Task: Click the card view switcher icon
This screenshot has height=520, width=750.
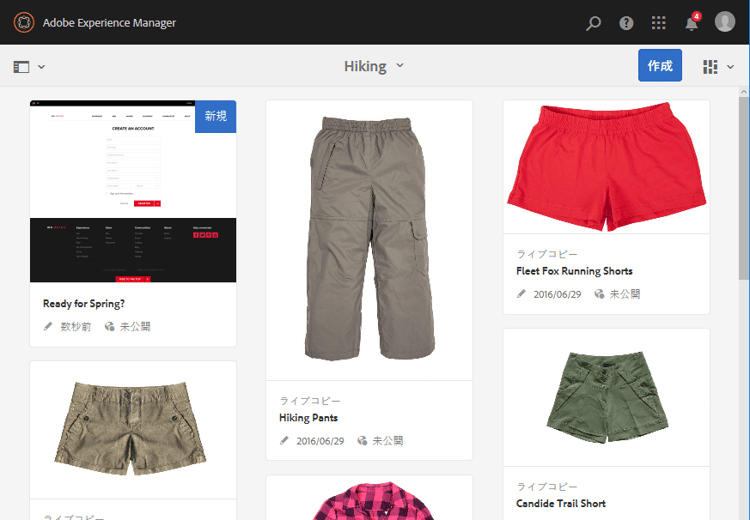Action: point(710,67)
